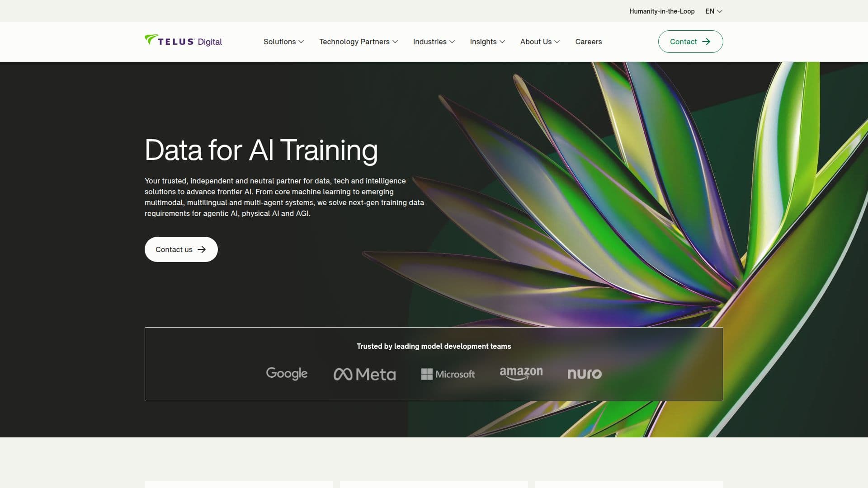Click 'Trusted by leading model development teams' text
Viewport: 868px width, 488px height.
pyautogui.click(x=434, y=346)
